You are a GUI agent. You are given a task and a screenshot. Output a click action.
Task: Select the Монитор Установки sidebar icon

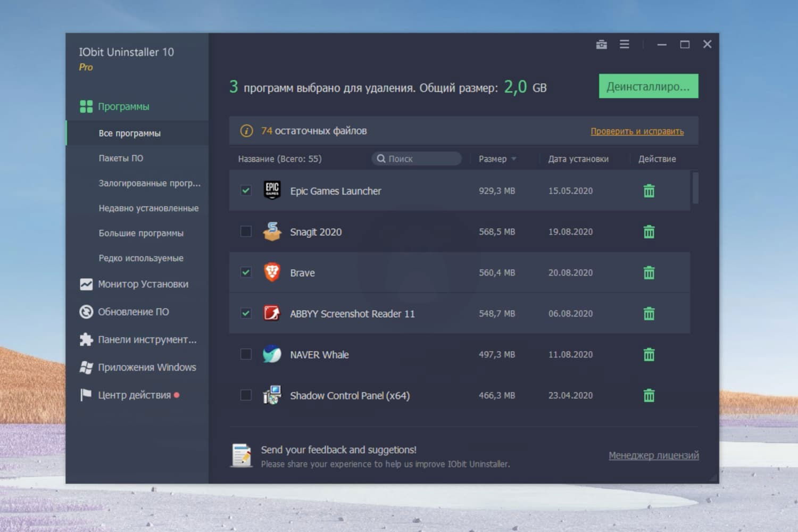click(x=87, y=284)
